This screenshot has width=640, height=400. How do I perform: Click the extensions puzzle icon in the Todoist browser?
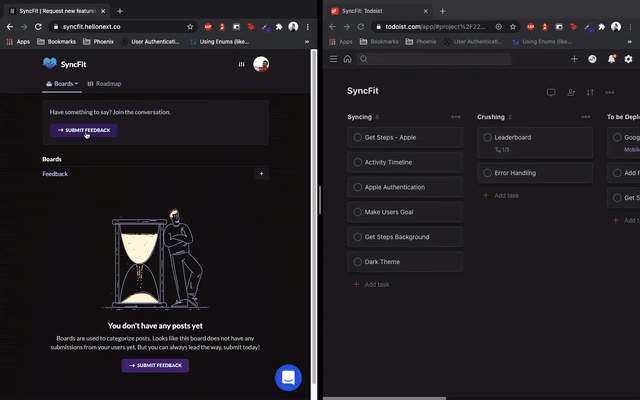(602, 27)
